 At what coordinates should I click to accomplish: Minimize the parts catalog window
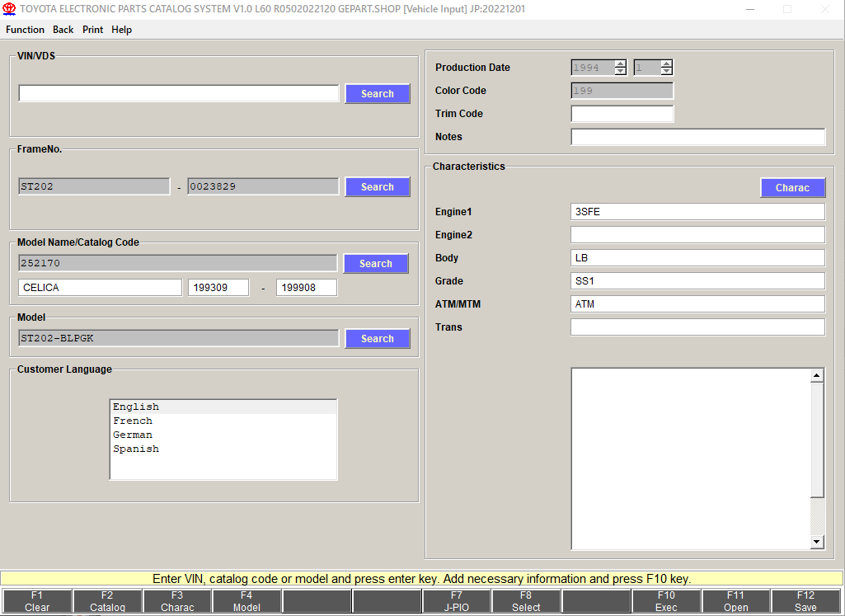[751, 9]
